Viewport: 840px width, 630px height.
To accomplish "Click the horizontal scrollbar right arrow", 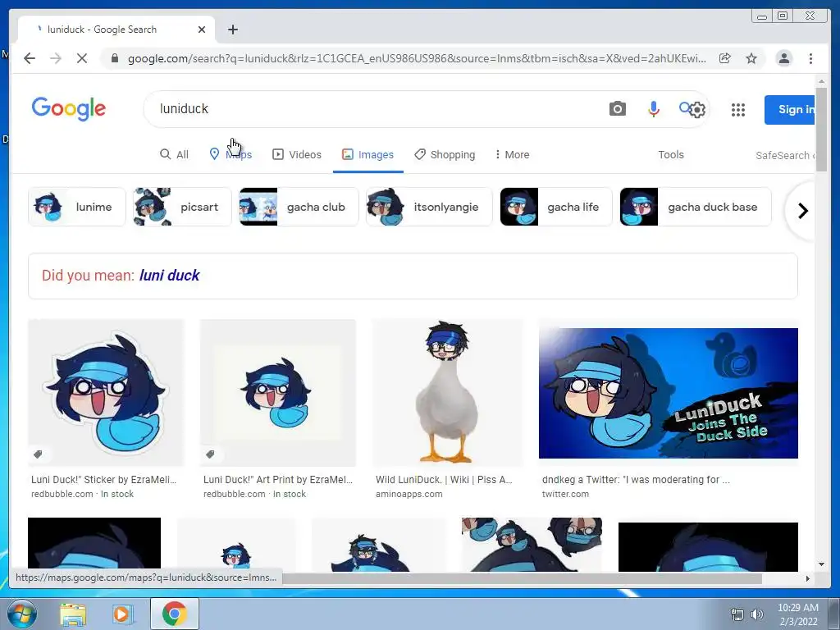I will click(808, 578).
